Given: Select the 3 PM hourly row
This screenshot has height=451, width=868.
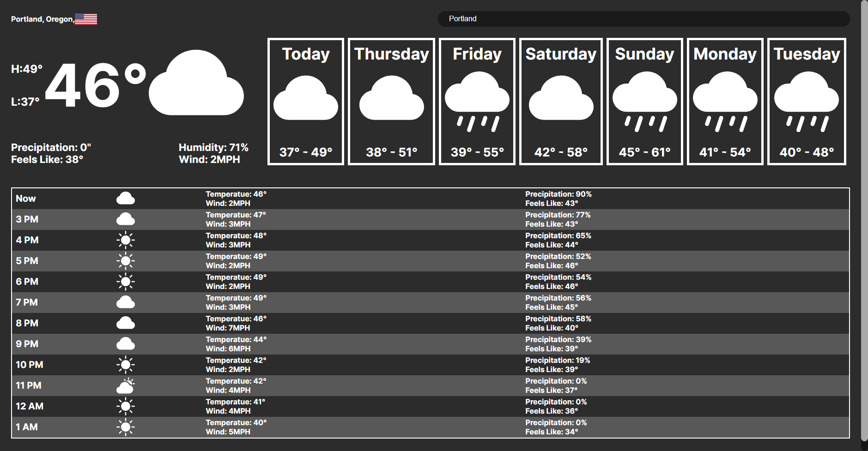Looking at the screenshot, I should (x=431, y=219).
